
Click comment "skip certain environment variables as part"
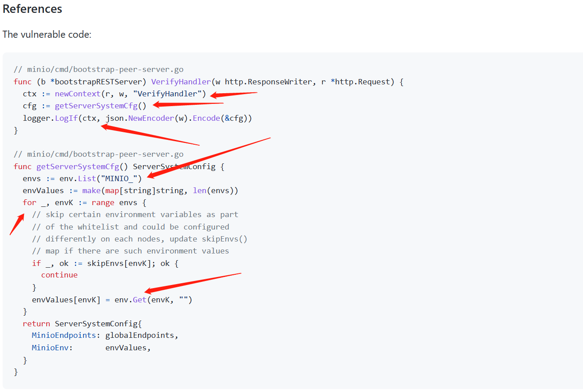(135, 214)
